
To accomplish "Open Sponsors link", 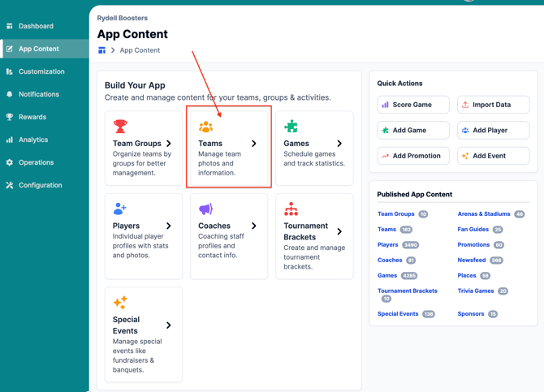I will (x=471, y=313).
